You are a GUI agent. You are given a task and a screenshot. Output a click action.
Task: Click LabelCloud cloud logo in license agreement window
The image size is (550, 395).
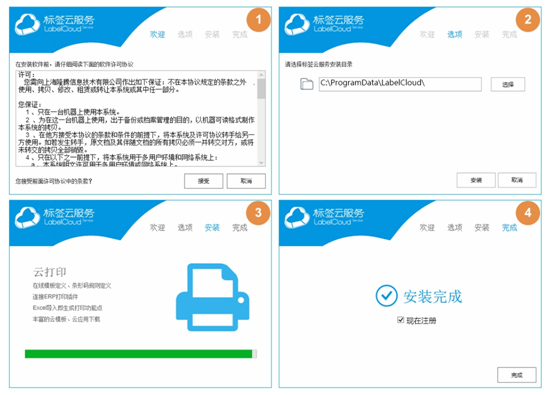pyautogui.click(x=27, y=24)
